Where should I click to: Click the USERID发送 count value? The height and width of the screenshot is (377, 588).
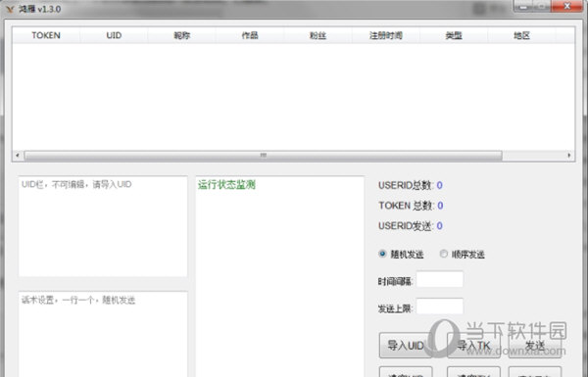439,225
